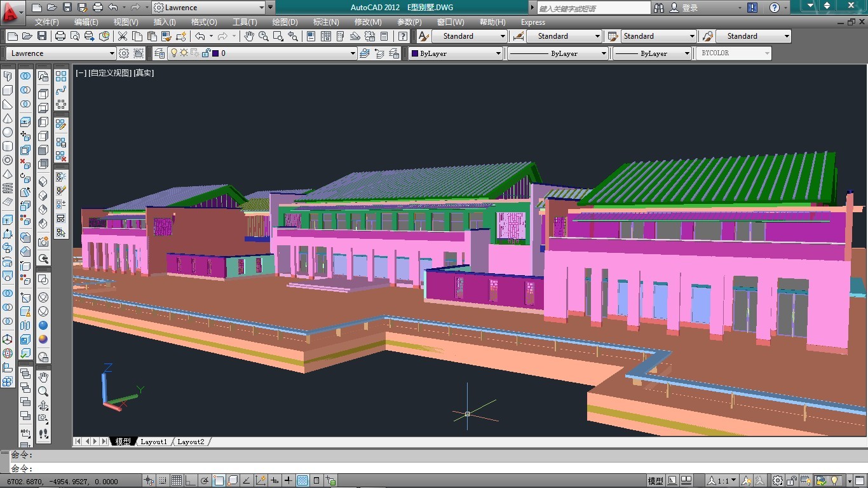Toggle Dynamic Input in status bar
Image resolution: width=868 pixels, height=488 pixels.
tap(275, 481)
